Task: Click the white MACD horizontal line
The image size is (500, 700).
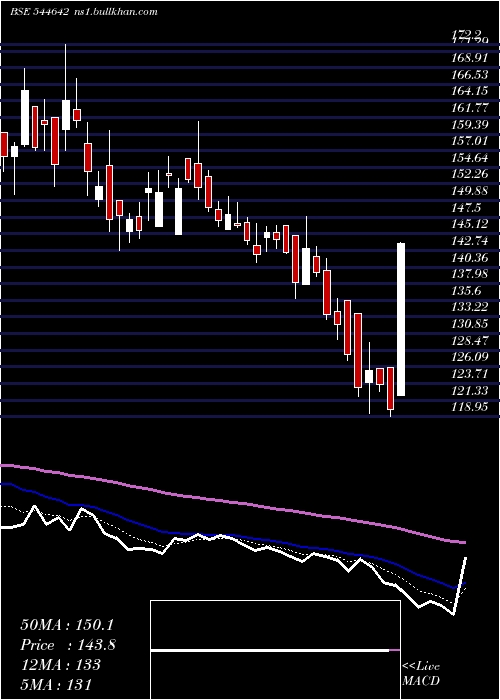Action: [270, 650]
